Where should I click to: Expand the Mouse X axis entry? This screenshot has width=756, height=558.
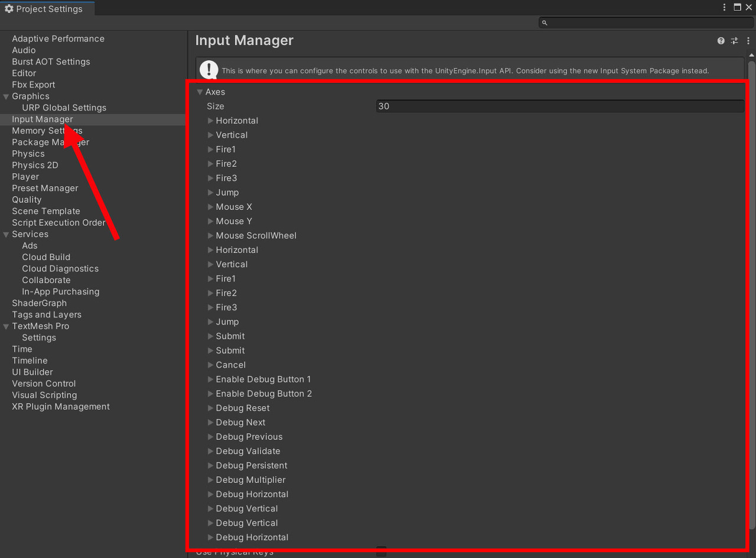pos(210,207)
